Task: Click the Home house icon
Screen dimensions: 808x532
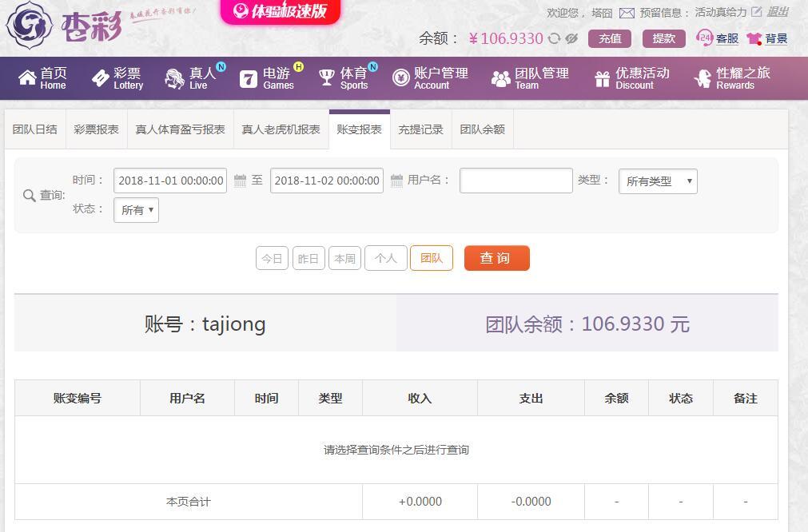Action: coord(27,78)
